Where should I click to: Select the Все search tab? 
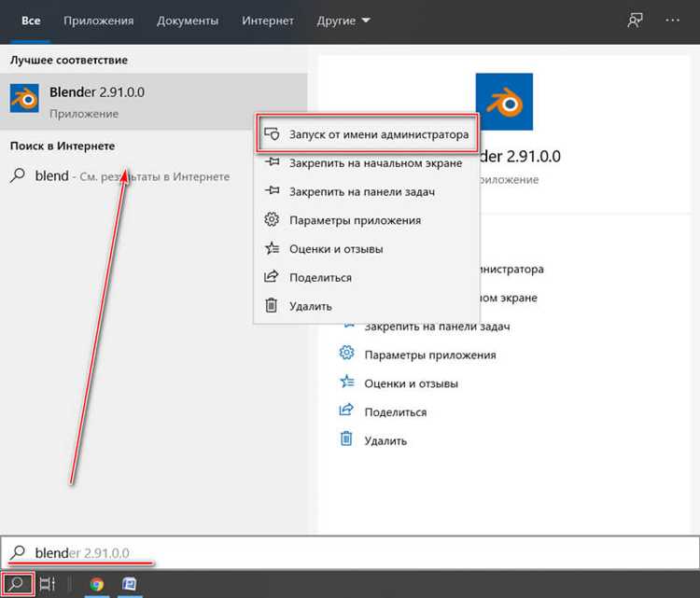[x=31, y=21]
